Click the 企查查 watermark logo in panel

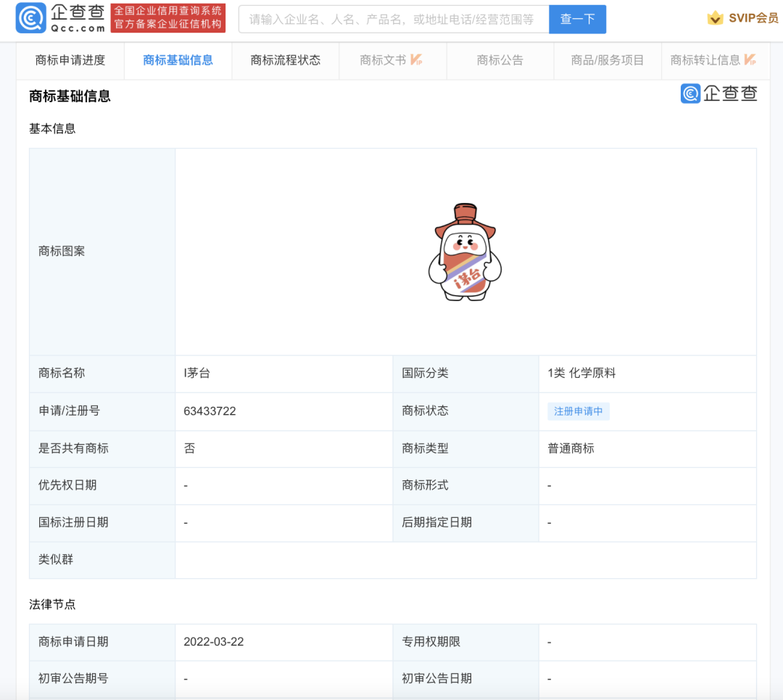(718, 94)
